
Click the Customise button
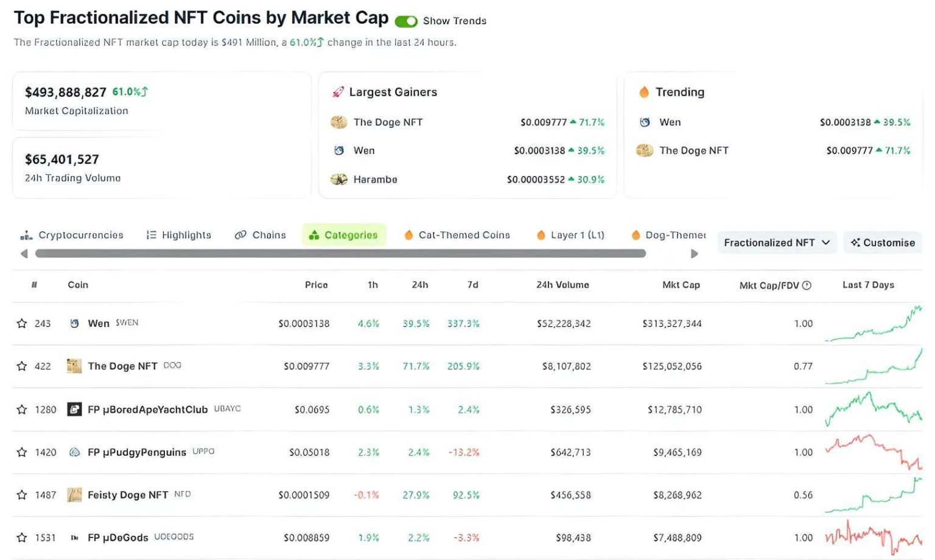[882, 242]
